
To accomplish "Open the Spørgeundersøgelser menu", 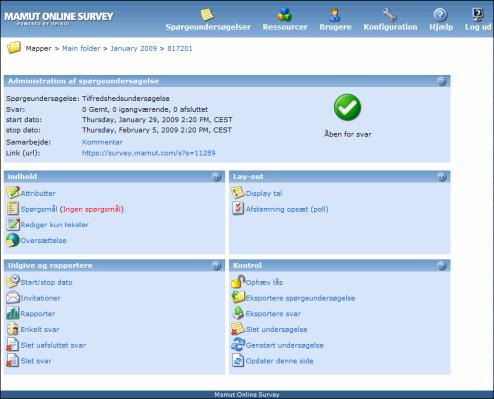I will (208, 27).
